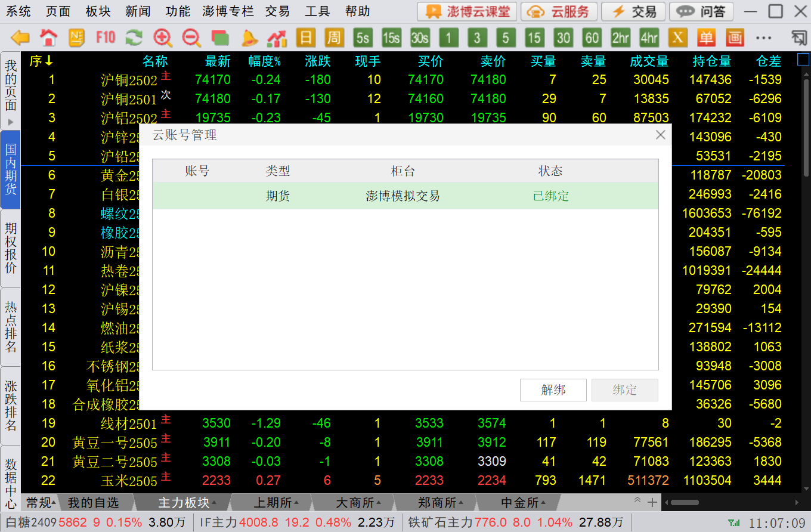The image size is (811, 532).
Task: Expand the 主力板块 tab dropdown arrow
Action: point(214,503)
